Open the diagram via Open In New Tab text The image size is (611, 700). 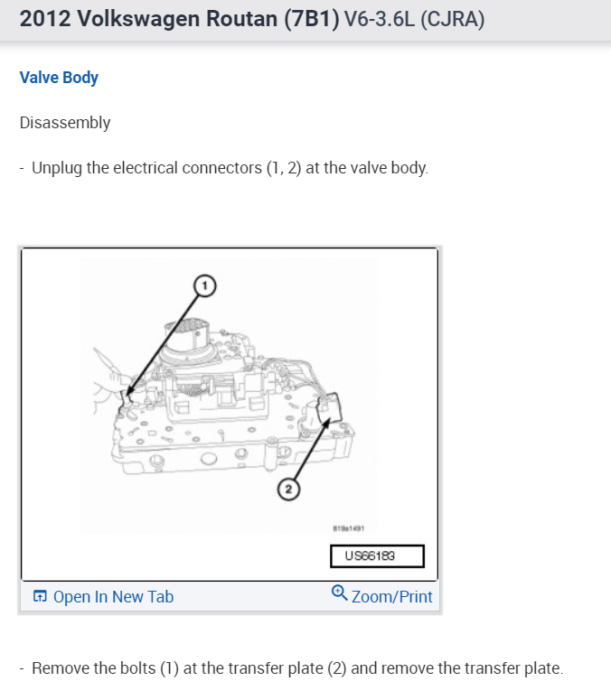tap(113, 597)
